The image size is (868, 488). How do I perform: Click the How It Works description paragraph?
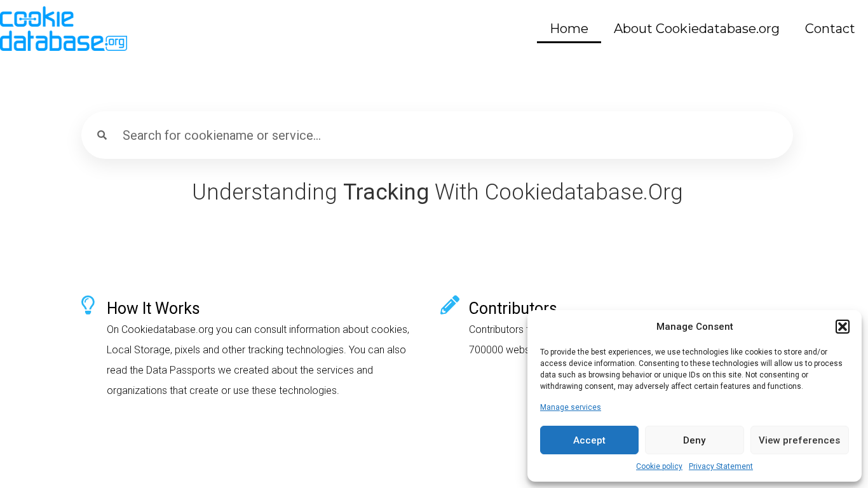click(258, 360)
